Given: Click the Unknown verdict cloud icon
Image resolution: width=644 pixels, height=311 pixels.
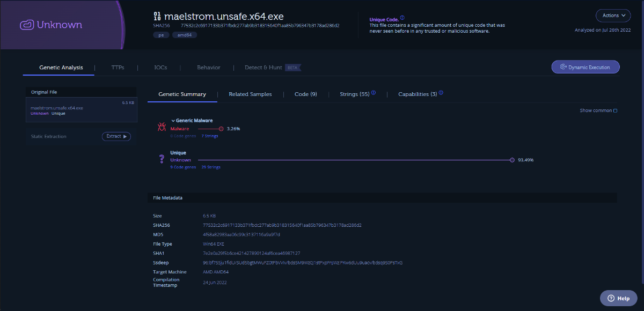Looking at the screenshot, I should tap(27, 25).
